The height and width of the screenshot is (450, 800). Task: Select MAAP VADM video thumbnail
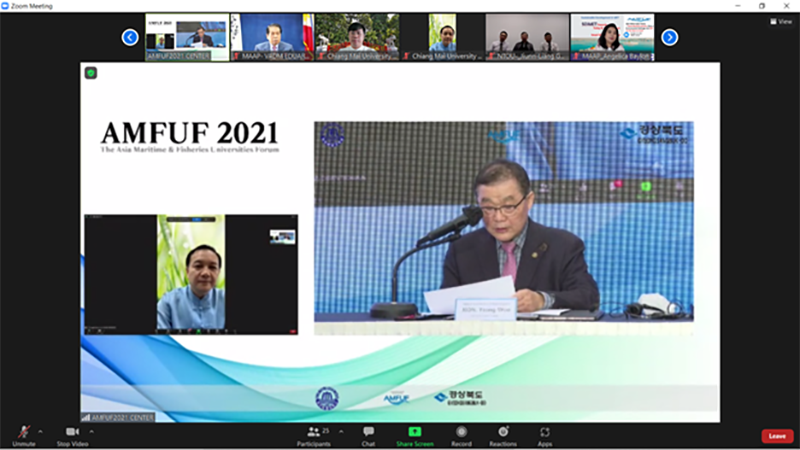[272, 37]
